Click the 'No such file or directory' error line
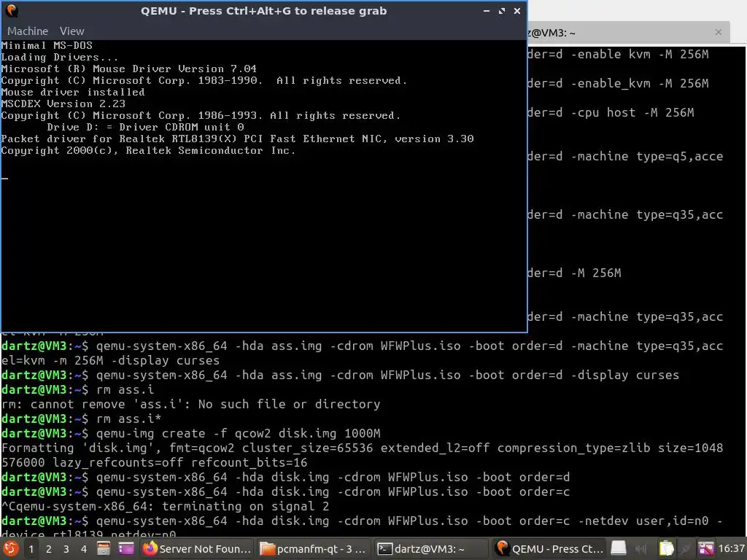Screen dimensions: 747x560 click(190, 404)
